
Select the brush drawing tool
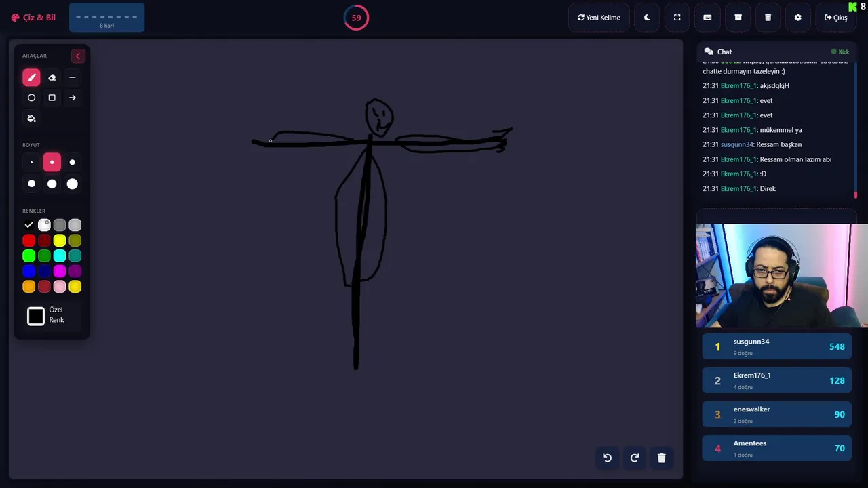[31, 77]
